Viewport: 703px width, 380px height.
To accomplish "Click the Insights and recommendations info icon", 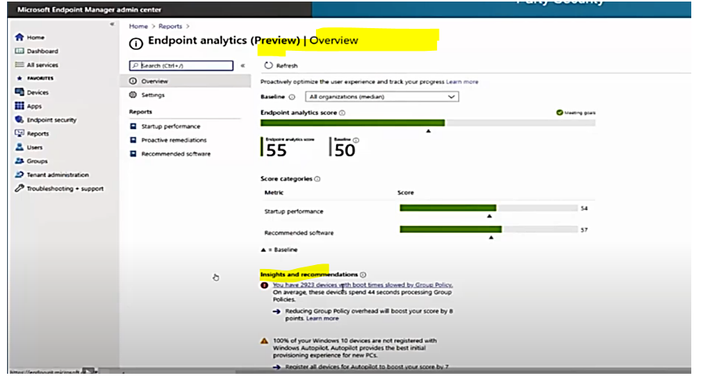I will 363,275.
